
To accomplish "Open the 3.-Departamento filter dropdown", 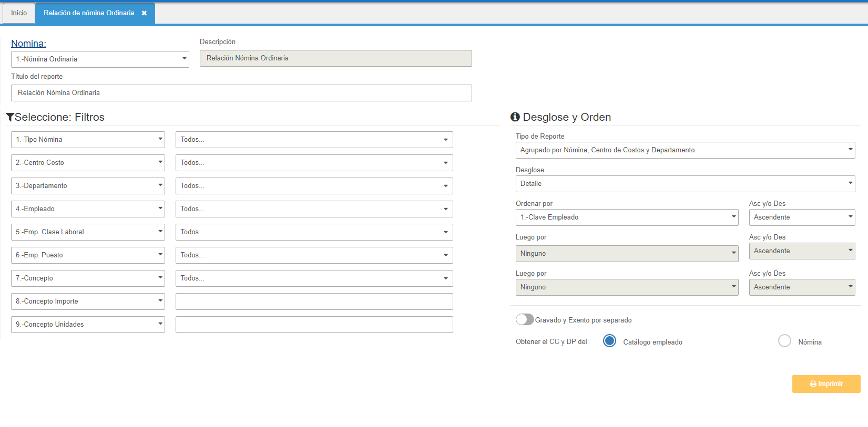I will click(x=88, y=186).
